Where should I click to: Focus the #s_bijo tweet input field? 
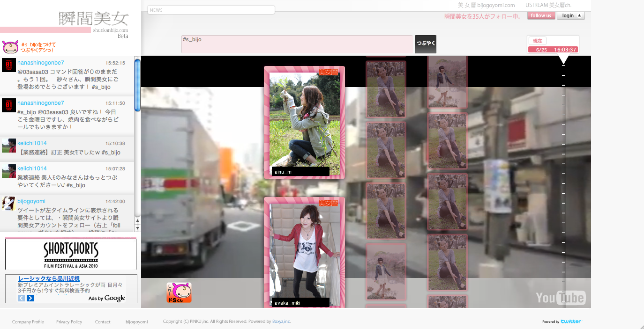pyautogui.click(x=297, y=44)
